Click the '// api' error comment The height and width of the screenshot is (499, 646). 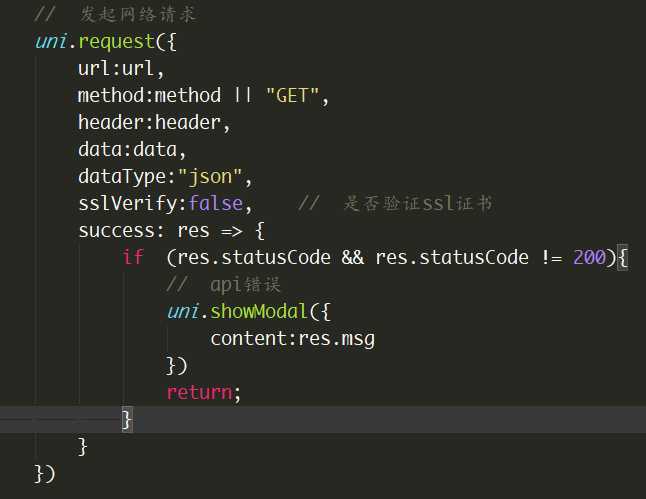tap(223, 285)
